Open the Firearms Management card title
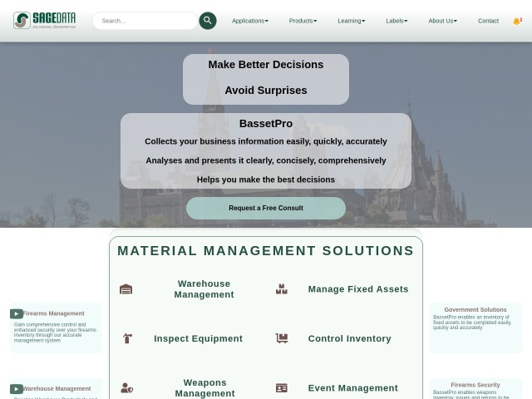The height and width of the screenshot is (399, 532). 53,313
